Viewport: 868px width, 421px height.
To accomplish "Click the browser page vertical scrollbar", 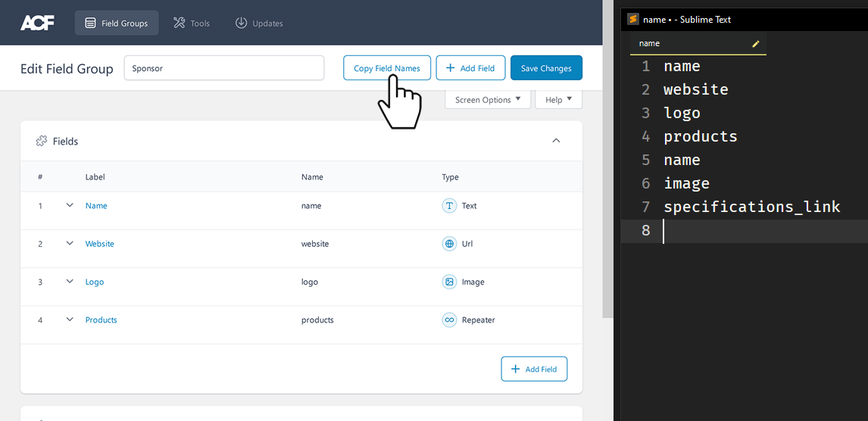I will [607, 161].
